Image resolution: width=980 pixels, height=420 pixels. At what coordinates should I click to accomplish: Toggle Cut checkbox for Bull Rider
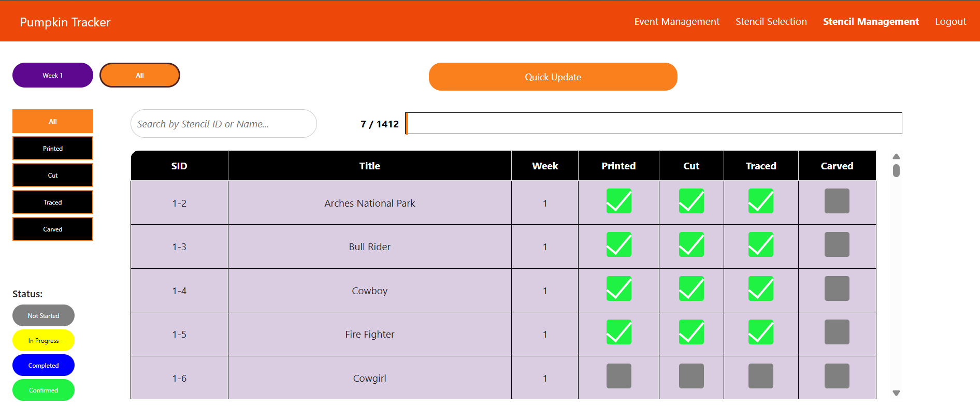(x=691, y=244)
